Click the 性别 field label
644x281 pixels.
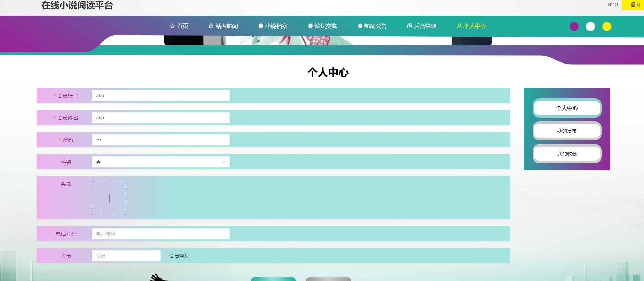pyautogui.click(x=66, y=162)
